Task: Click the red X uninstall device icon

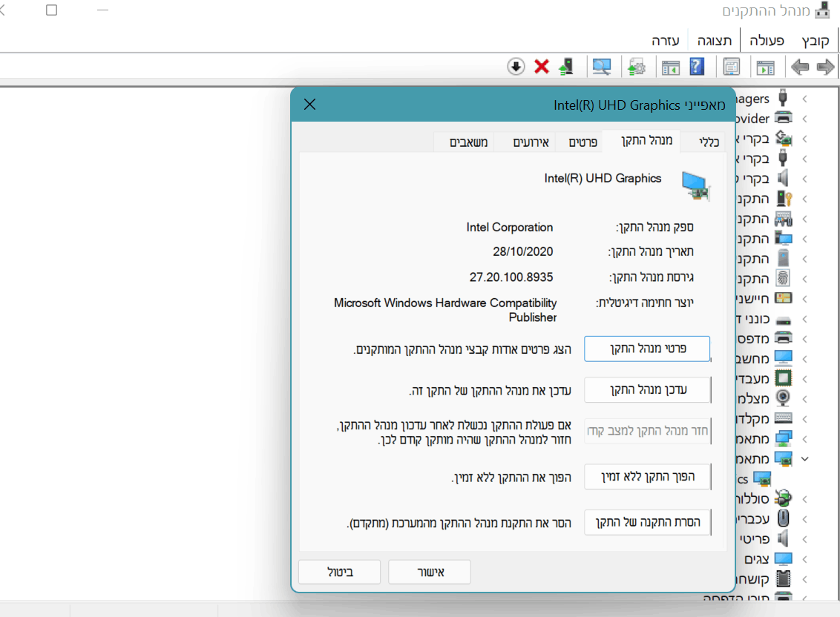Action: [542, 67]
